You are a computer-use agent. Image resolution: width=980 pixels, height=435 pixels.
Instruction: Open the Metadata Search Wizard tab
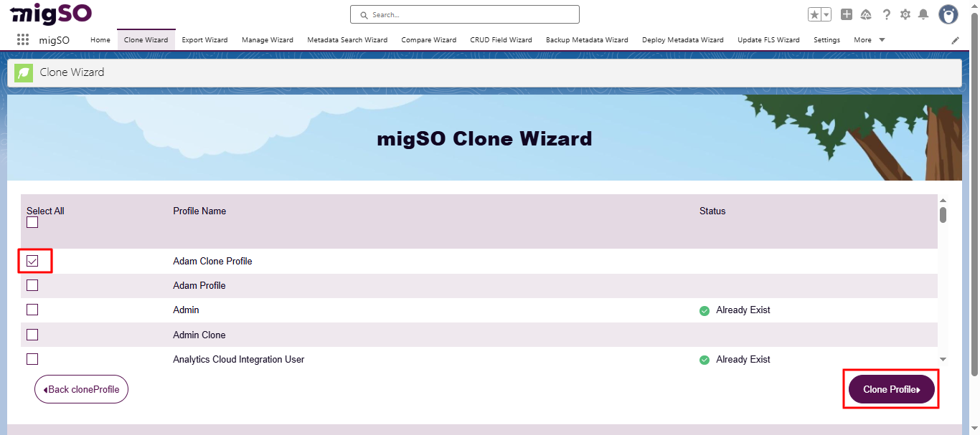[x=347, y=40]
